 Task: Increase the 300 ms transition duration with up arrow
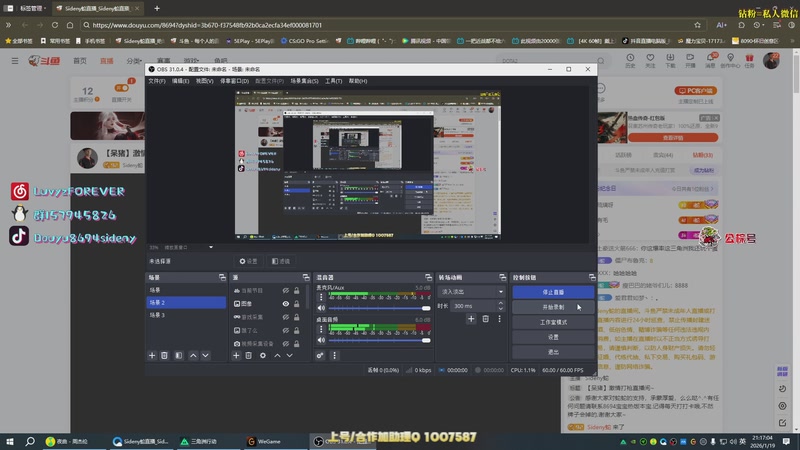(x=501, y=303)
